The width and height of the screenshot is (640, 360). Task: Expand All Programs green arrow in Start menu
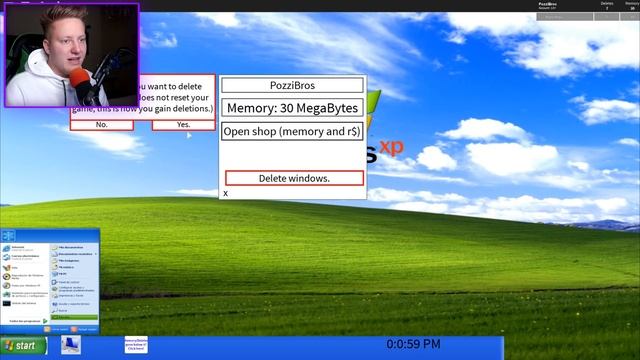[45, 321]
